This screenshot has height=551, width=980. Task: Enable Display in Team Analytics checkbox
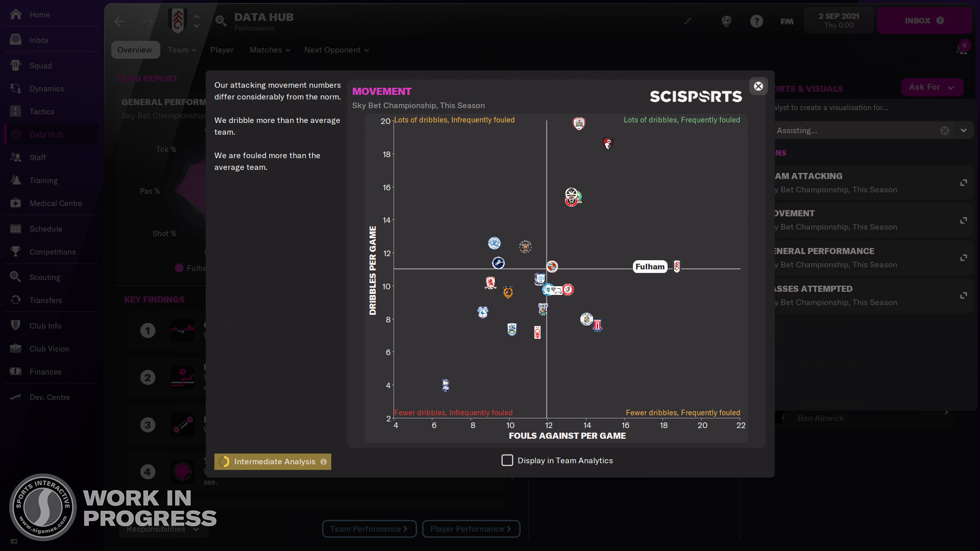506,460
